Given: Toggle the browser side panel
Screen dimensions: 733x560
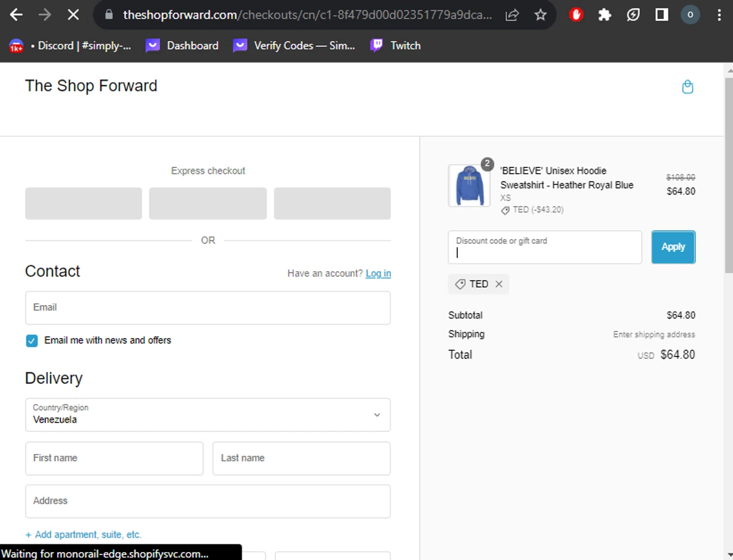Looking at the screenshot, I should click(662, 15).
